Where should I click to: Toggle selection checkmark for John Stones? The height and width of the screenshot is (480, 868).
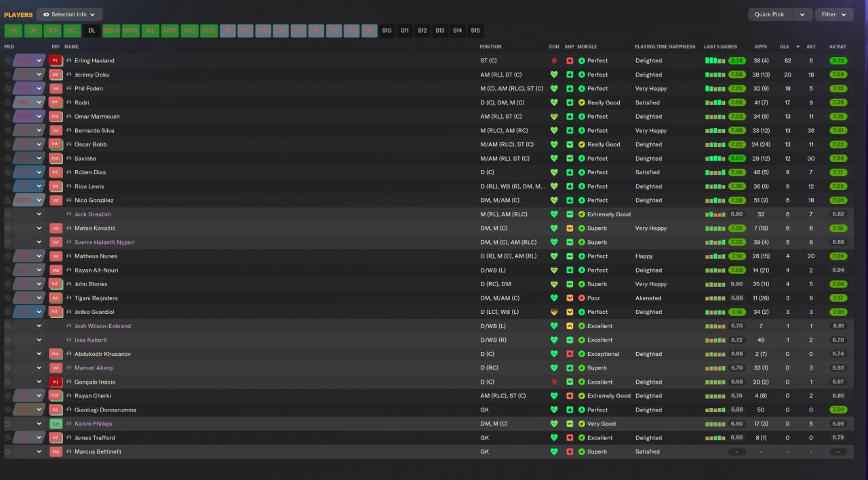[8, 284]
